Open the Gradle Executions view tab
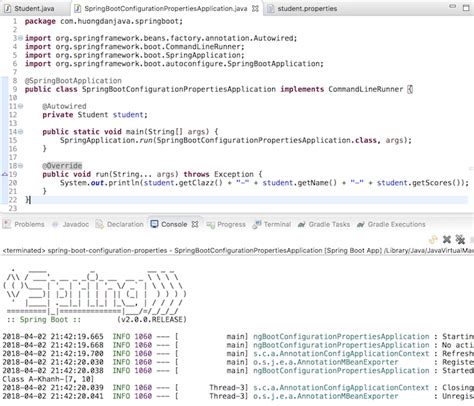This screenshot has height=406, width=474. coord(391,224)
